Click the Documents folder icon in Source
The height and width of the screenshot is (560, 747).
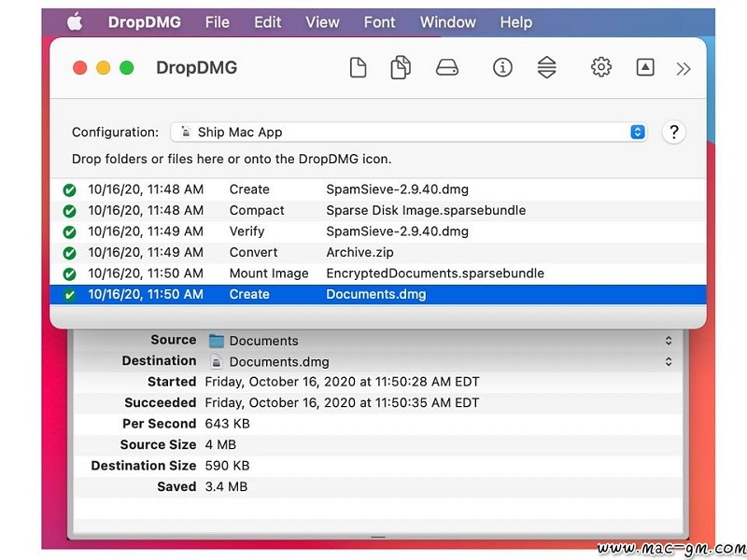pos(217,341)
